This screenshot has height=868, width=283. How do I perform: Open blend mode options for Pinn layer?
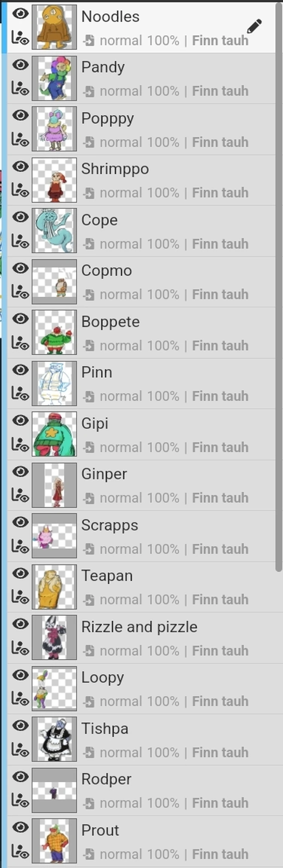(x=89, y=396)
